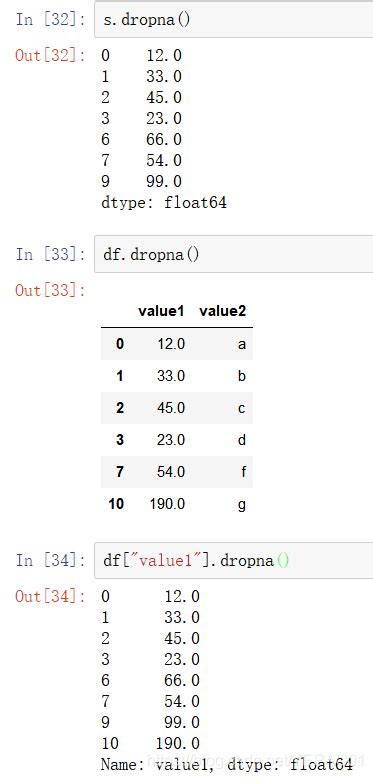The image size is (373, 779).
Task: Click the value2 column header
Action: [x=223, y=312]
